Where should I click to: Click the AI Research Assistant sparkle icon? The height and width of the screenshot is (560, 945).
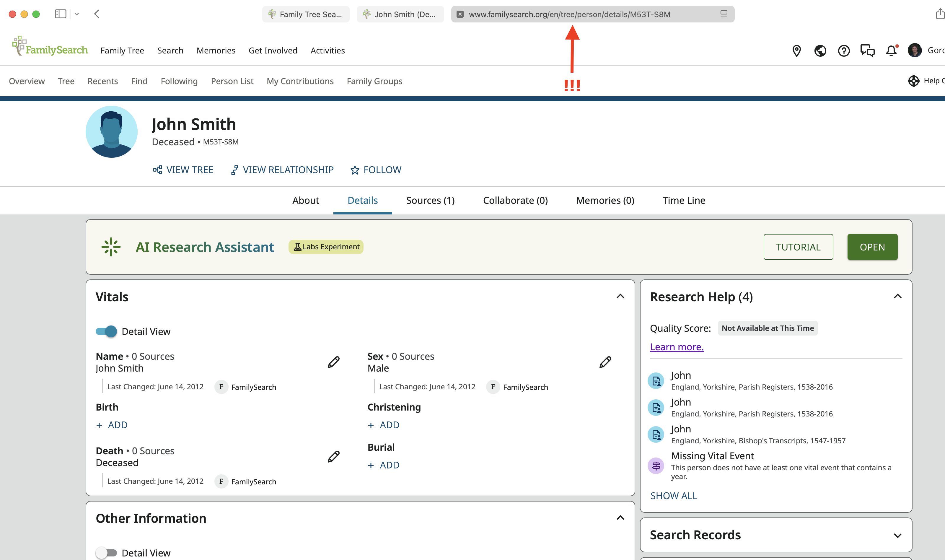point(111,247)
